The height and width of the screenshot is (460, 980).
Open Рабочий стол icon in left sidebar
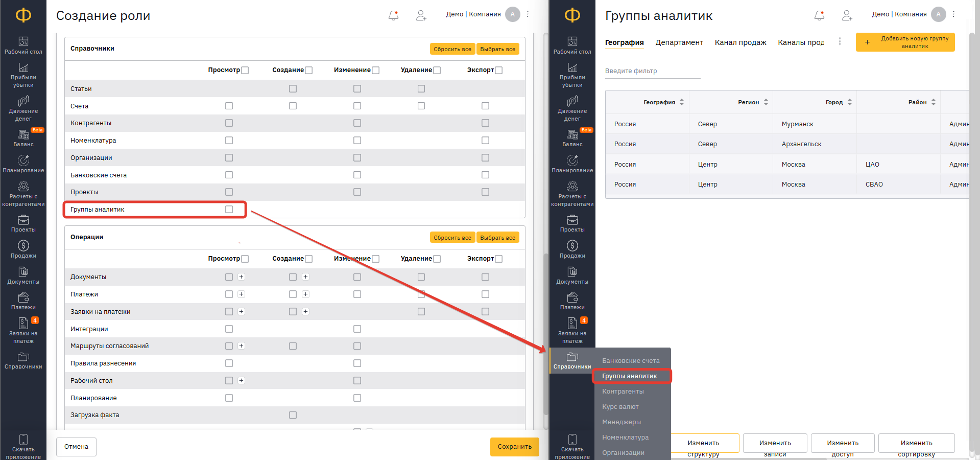pyautogui.click(x=23, y=45)
